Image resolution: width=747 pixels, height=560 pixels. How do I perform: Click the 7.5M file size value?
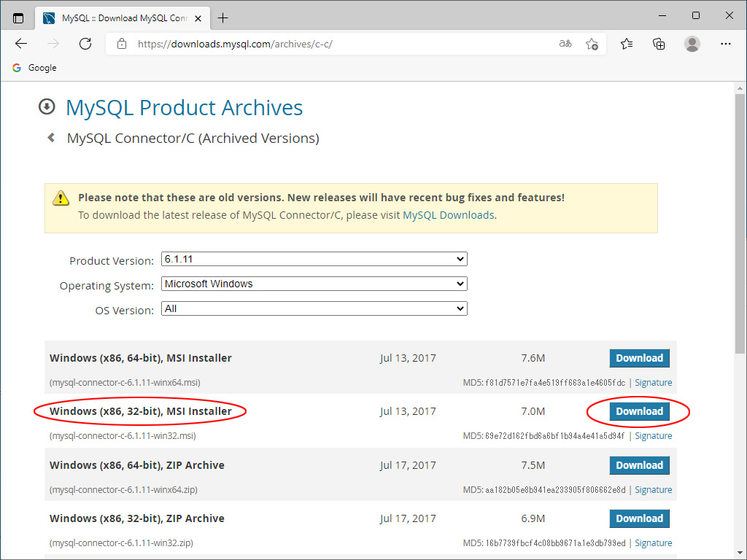[533, 465]
